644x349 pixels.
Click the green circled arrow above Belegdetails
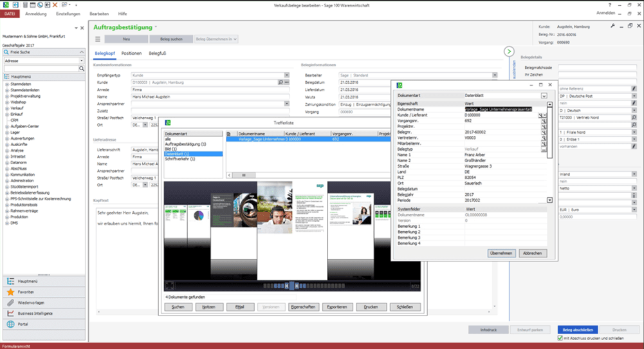(509, 52)
